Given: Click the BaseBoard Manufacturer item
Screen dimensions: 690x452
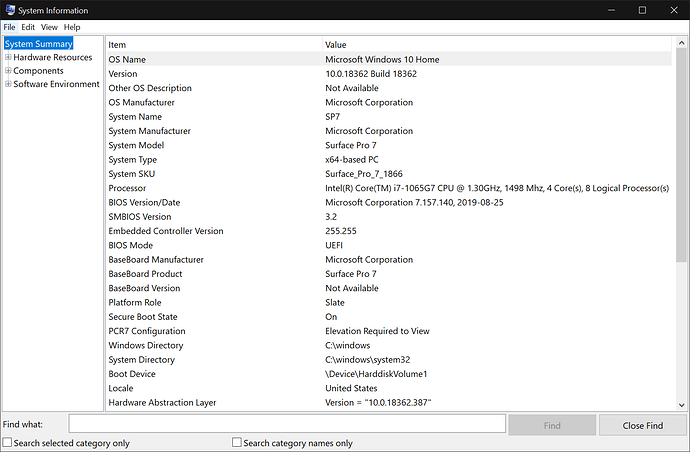Looking at the screenshot, I should point(156,260).
